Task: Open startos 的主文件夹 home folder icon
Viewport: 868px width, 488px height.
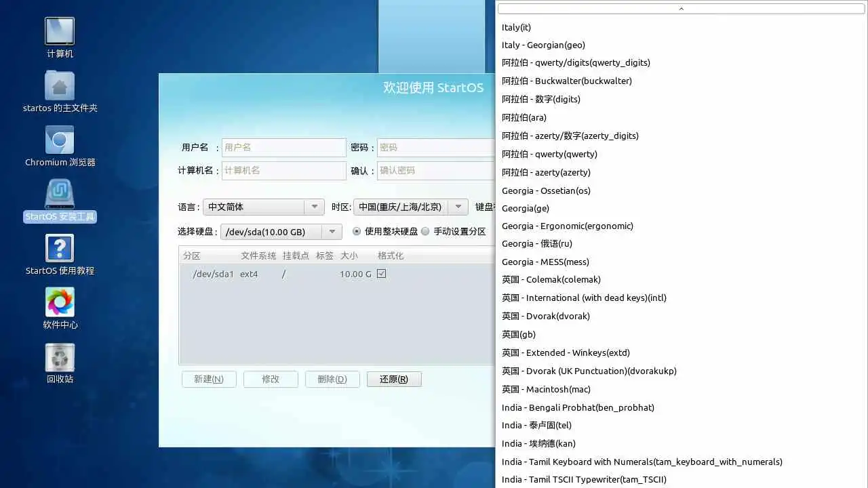Action: (x=60, y=92)
